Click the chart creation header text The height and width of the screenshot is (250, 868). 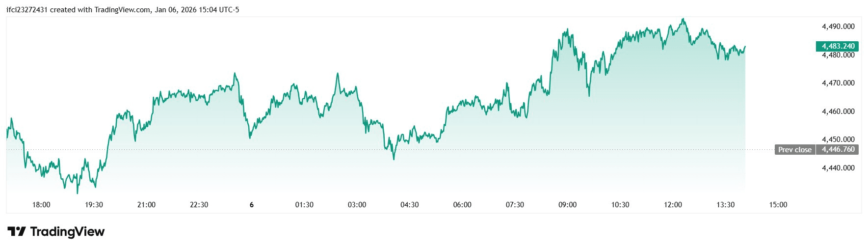pyautogui.click(x=123, y=10)
